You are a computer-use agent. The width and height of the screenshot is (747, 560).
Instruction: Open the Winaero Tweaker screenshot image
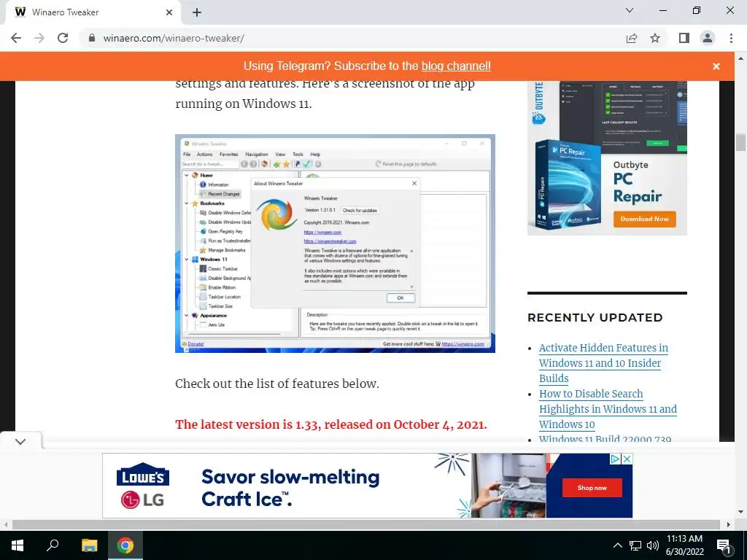pyautogui.click(x=335, y=244)
